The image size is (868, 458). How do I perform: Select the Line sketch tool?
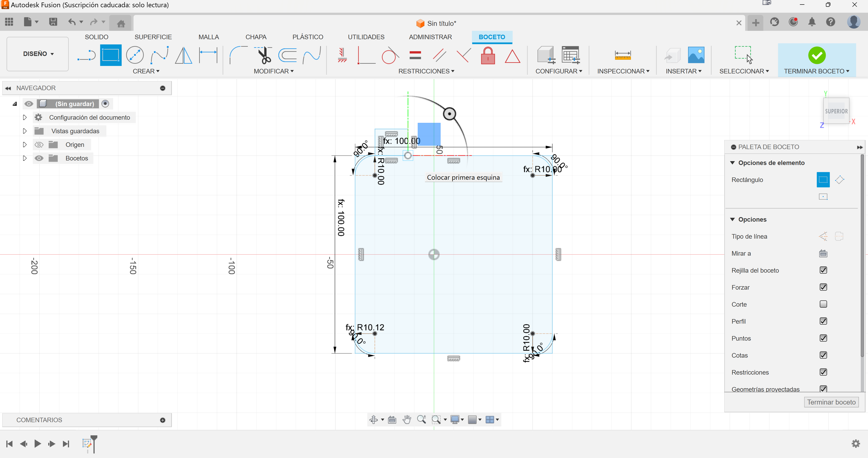pyautogui.click(x=87, y=55)
